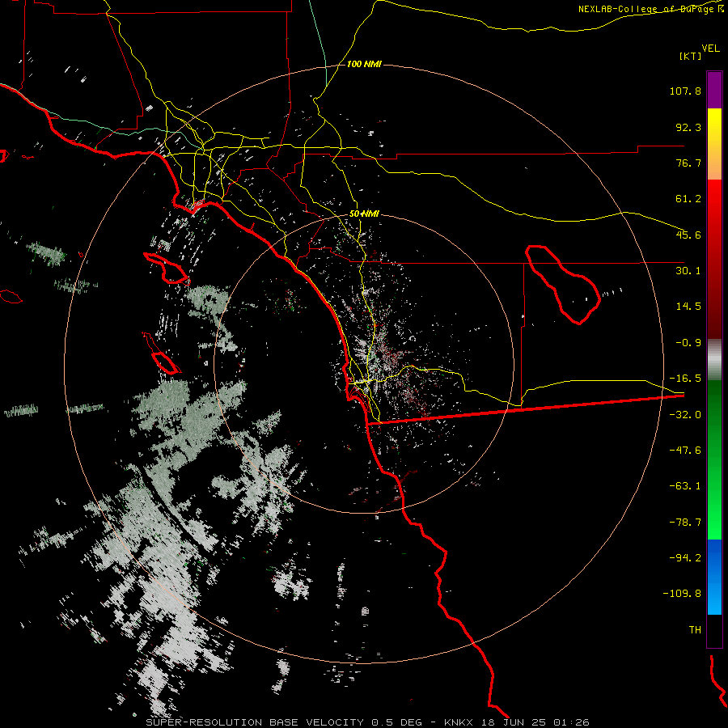Click the 92.3 legend value
Image resolution: width=728 pixels, height=728 pixels.
click(x=688, y=127)
